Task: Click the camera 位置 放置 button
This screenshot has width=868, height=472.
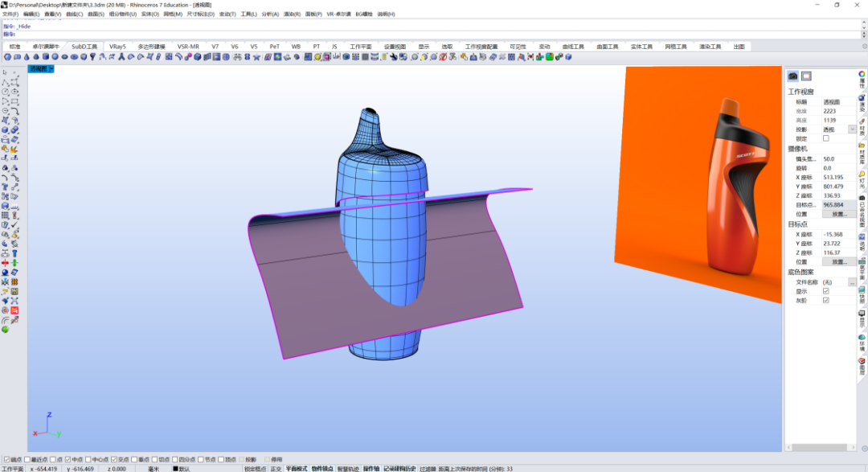Action: (x=838, y=214)
